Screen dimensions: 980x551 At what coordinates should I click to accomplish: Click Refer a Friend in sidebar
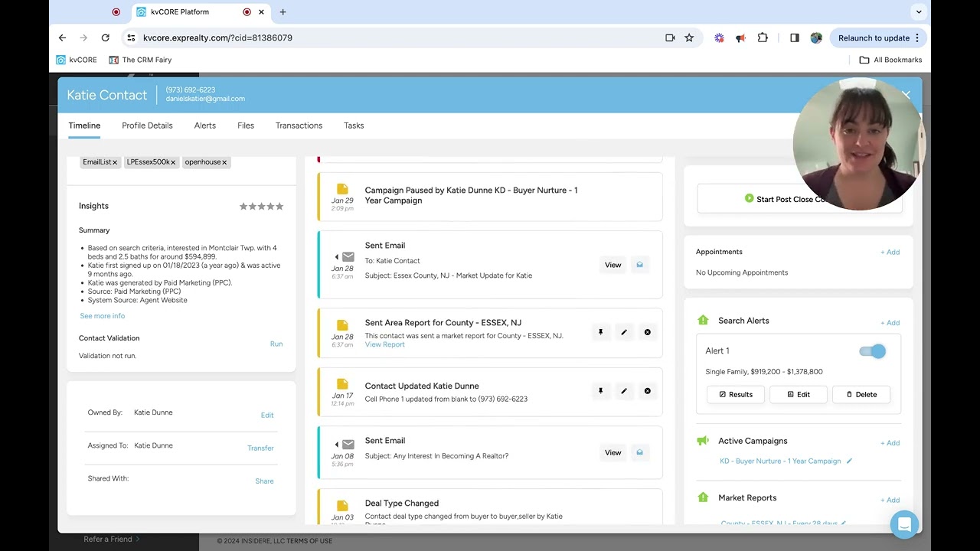click(108, 539)
